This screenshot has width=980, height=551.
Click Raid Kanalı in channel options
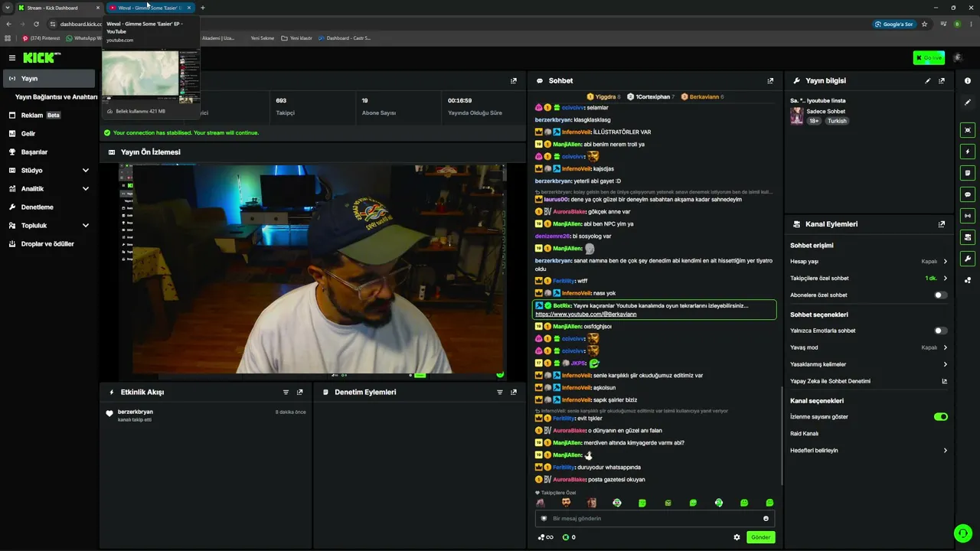pyautogui.click(x=804, y=433)
